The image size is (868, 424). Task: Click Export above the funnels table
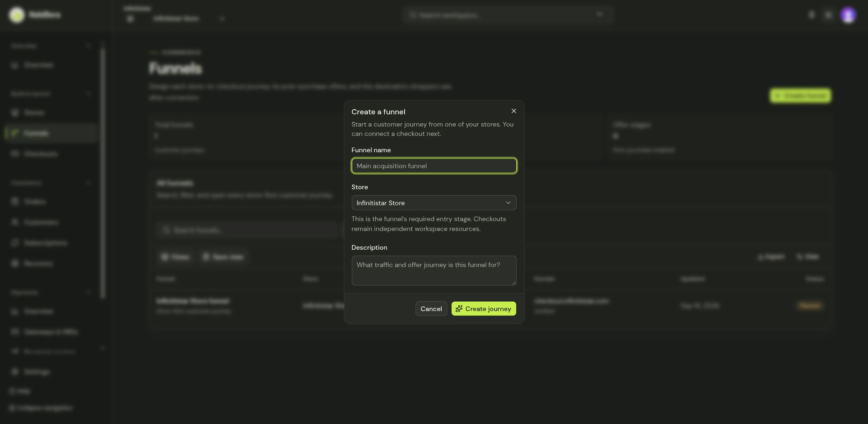pos(771,257)
